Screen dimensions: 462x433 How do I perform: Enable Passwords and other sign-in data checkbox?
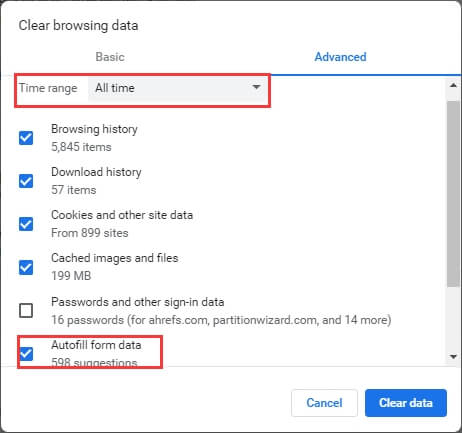[x=26, y=310]
